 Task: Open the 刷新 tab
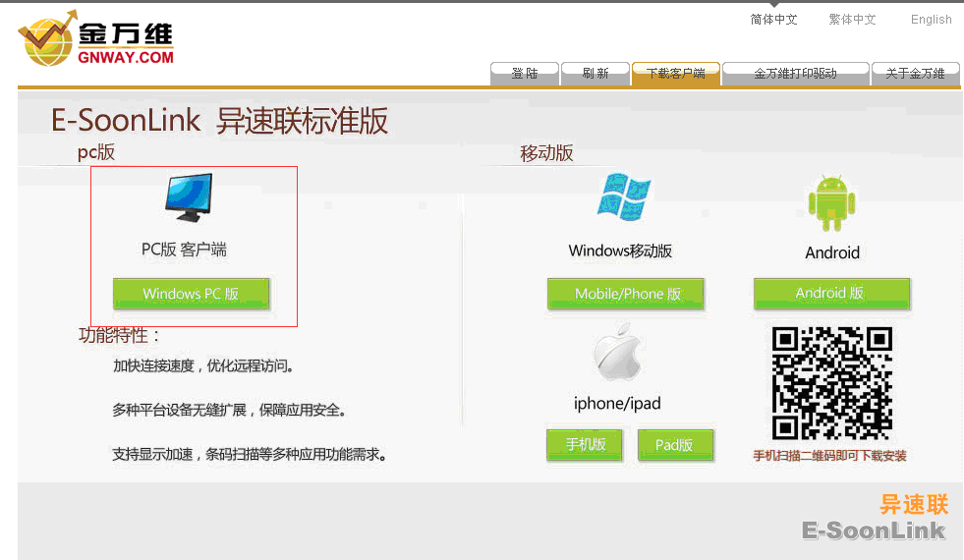pyautogui.click(x=595, y=74)
